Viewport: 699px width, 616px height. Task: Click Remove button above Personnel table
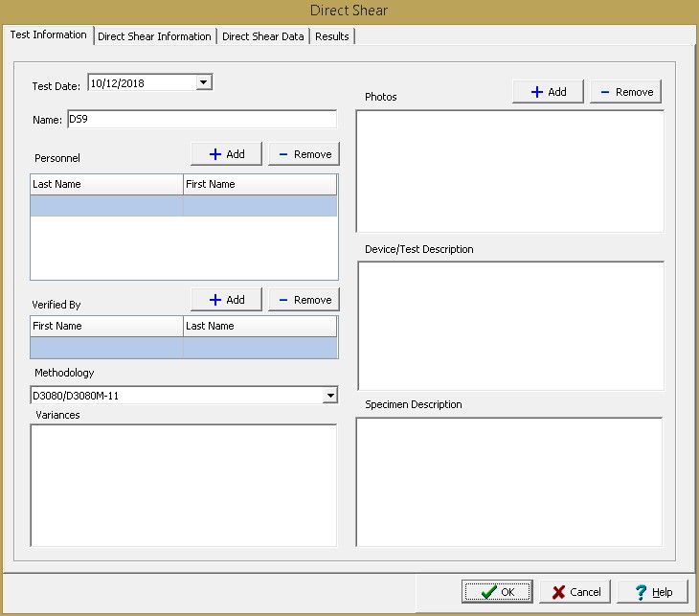[304, 154]
